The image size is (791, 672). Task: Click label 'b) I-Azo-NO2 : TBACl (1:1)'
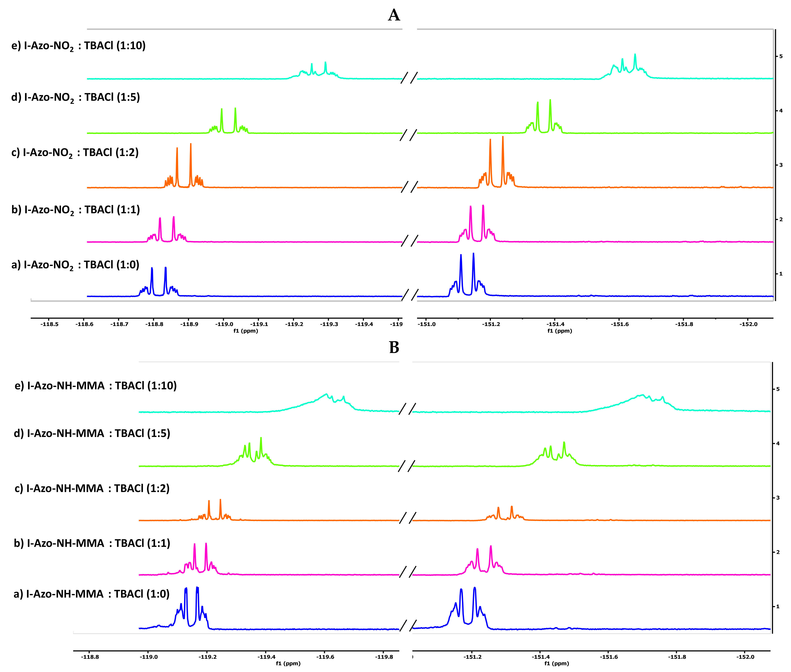pos(76,210)
